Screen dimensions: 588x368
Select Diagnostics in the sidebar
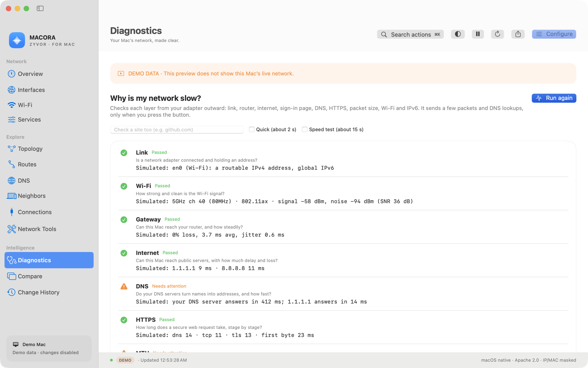coord(49,260)
